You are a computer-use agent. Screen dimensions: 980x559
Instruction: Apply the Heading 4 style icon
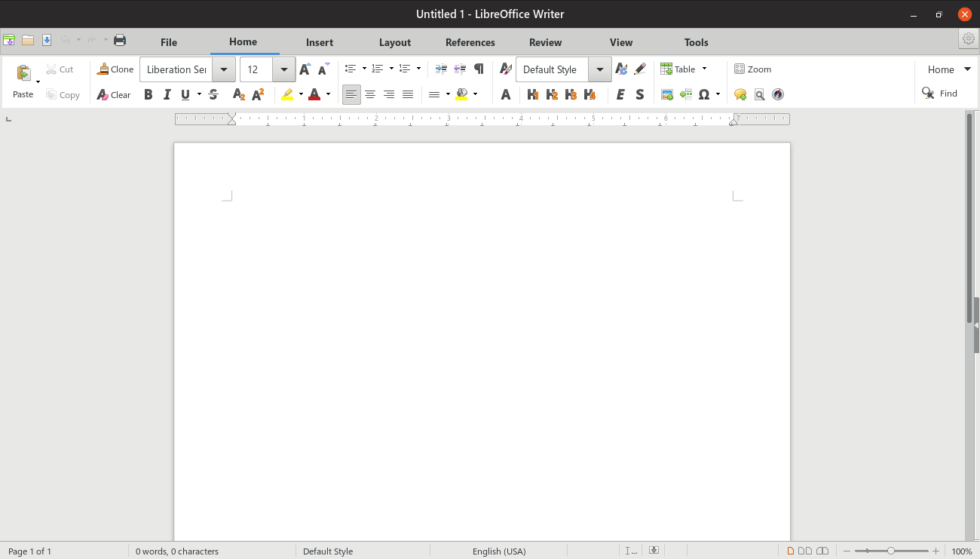(x=590, y=95)
